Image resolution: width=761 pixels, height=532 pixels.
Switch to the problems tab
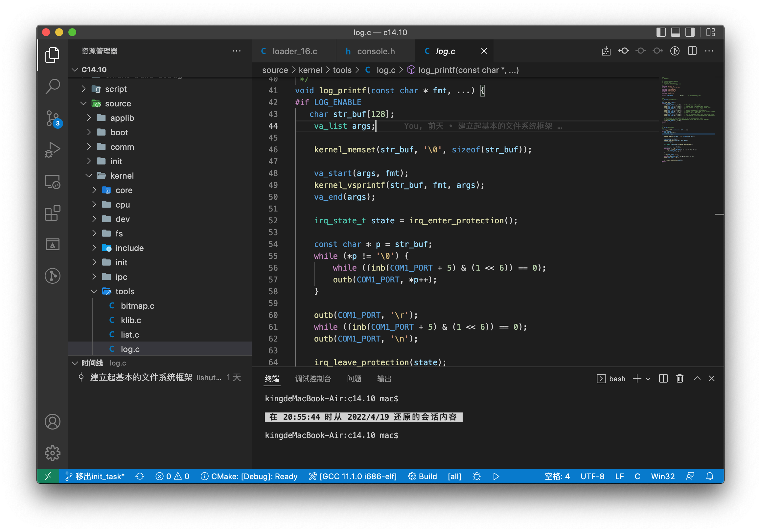point(354,379)
